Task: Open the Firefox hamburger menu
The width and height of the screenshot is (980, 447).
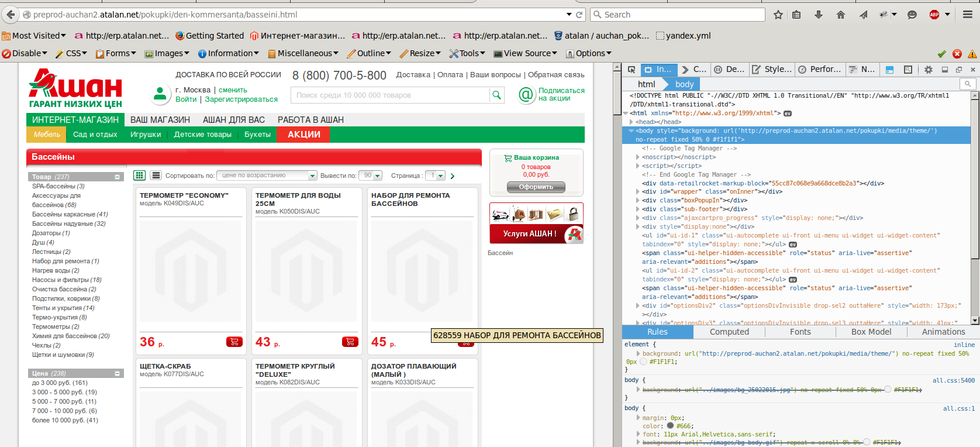Action: tap(968, 15)
